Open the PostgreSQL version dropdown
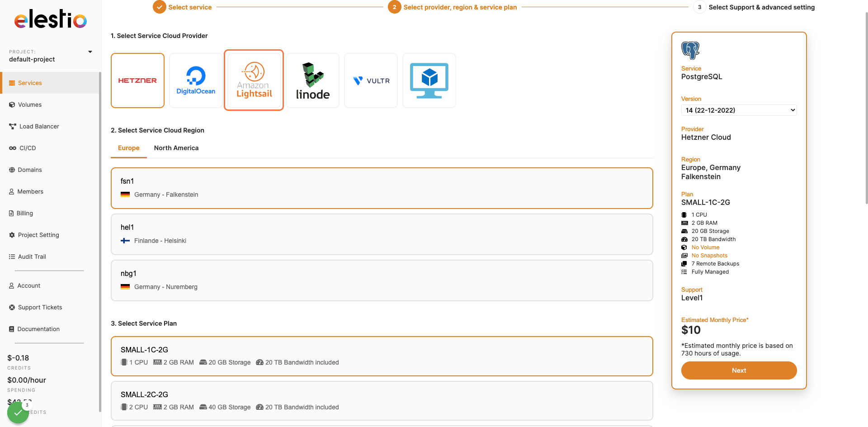The image size is (868, 427). click(x=739, y=110)
